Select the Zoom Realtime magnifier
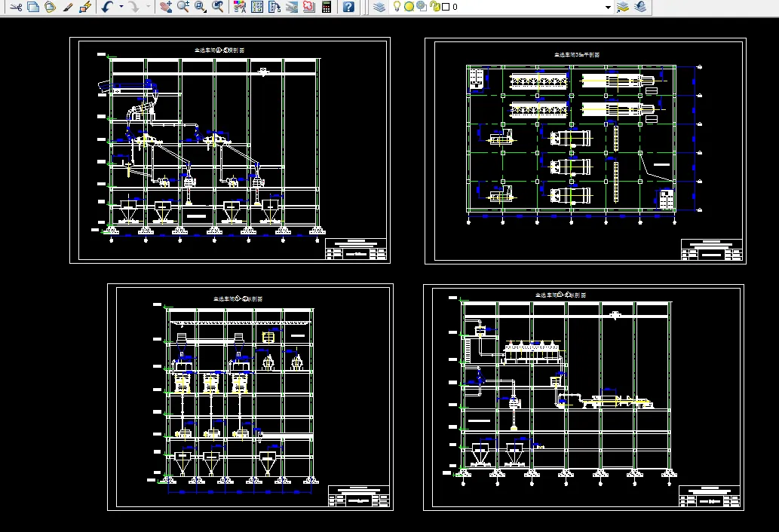779x532 pixels. (x=183, y=7)
